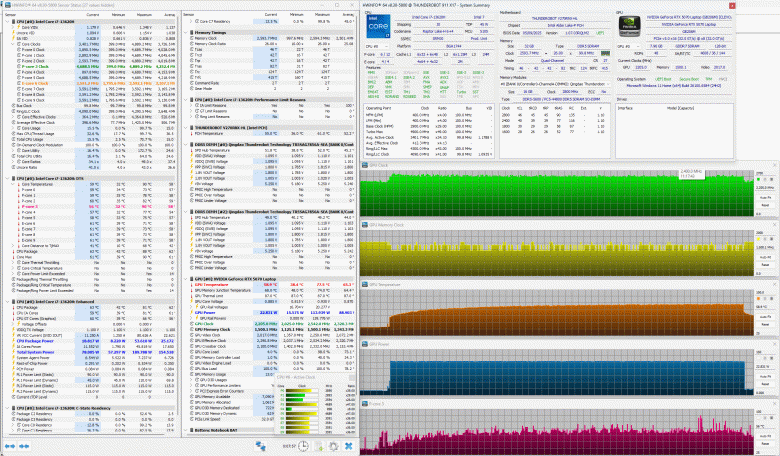Click the sensor settings gear icon
This screenshot has width=780, height=456.
(333, 447)
